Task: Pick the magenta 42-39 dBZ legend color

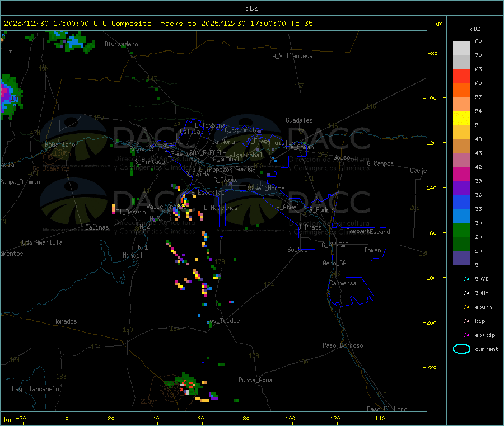Action: click(461, 174)
